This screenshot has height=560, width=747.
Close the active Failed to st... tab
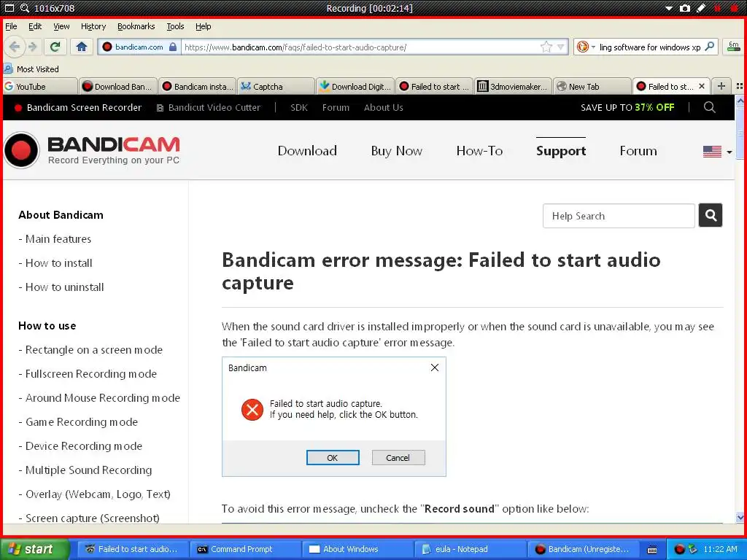(701, 86)
